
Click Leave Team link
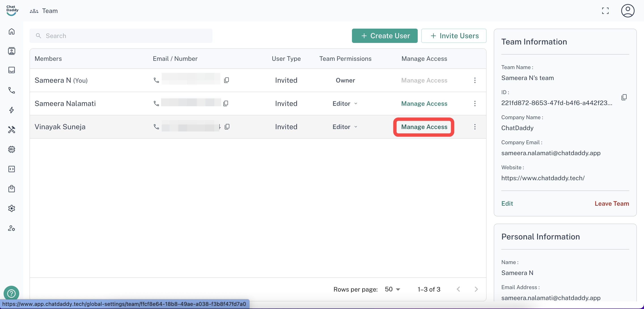(x=612, y=203)
